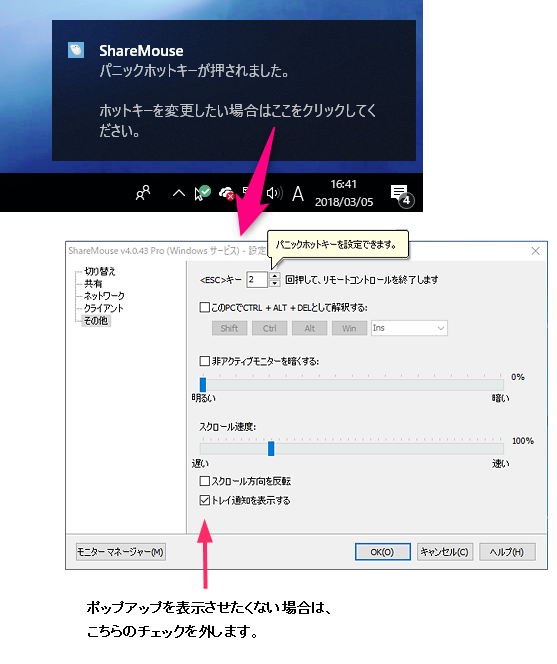Select 切り替え in the settings tree
The width and height of the screenshot is (557, 664).
100,271
